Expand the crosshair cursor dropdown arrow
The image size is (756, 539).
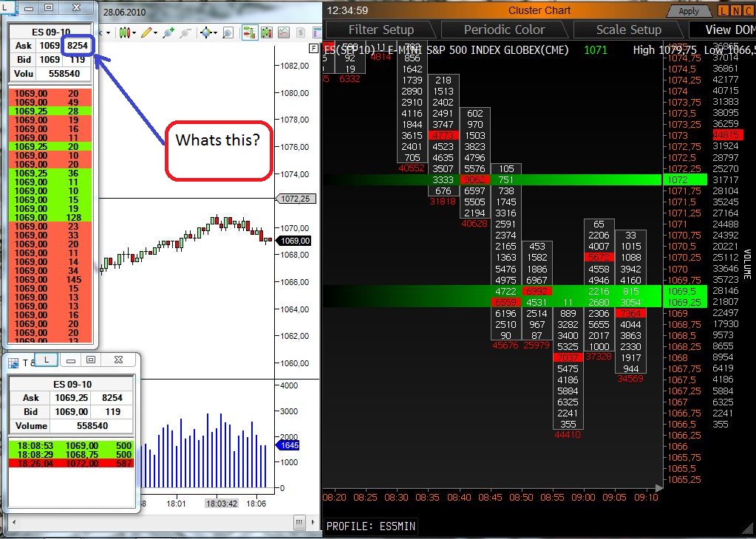click(216, 33)
